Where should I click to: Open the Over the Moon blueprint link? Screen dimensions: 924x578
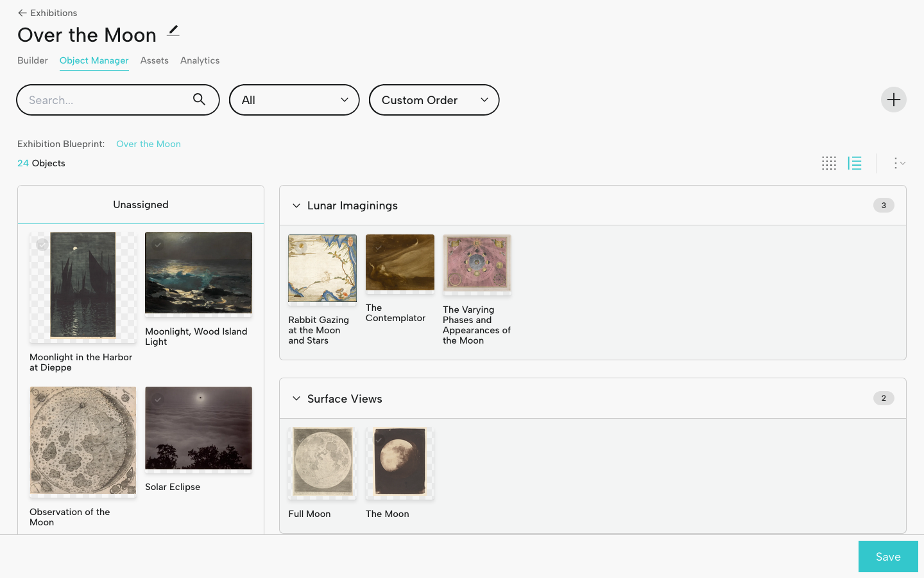pos(148,144)
